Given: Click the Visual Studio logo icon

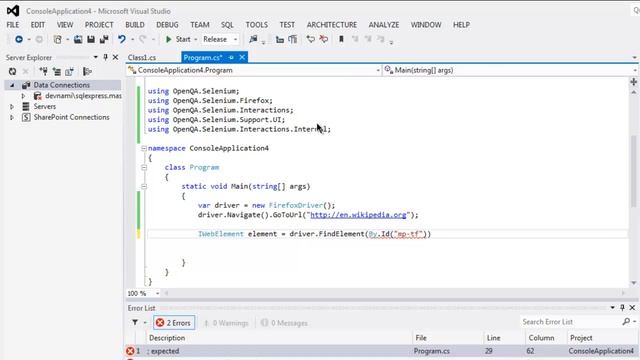Looking at the screenshot, I should (x=13, y=11).
